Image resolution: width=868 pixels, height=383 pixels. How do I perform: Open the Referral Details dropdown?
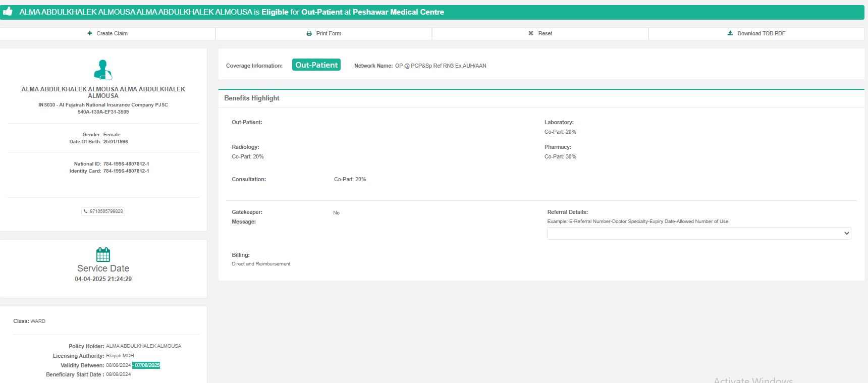(x=698, y=233)
